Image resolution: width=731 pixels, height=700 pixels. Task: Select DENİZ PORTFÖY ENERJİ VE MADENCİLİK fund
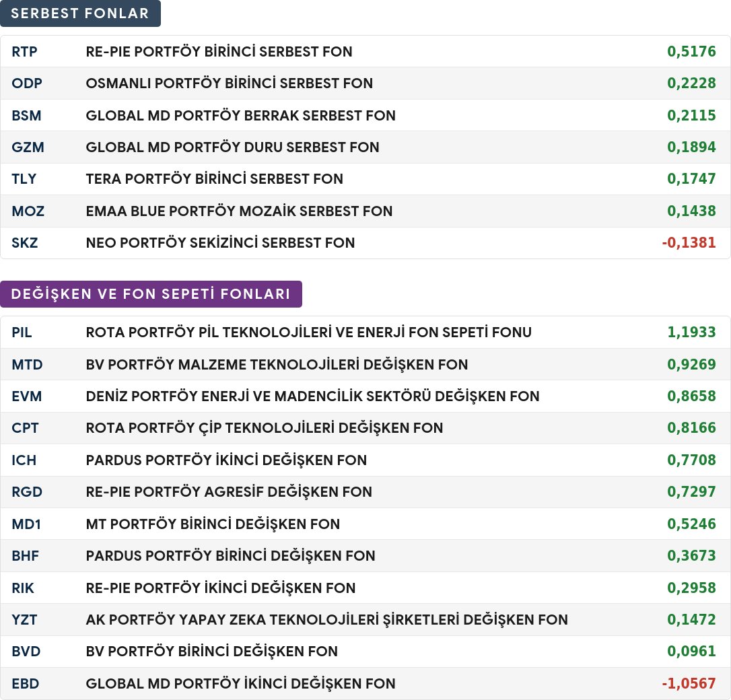[313, 396]
